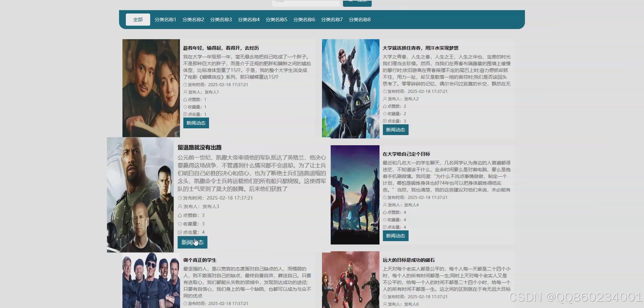Switch to 分类名称4 category

click(249, 20)
